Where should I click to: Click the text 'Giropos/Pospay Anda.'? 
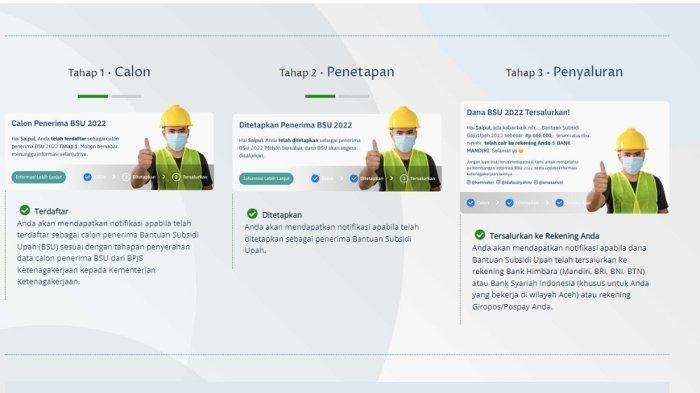tap(512, 307)
